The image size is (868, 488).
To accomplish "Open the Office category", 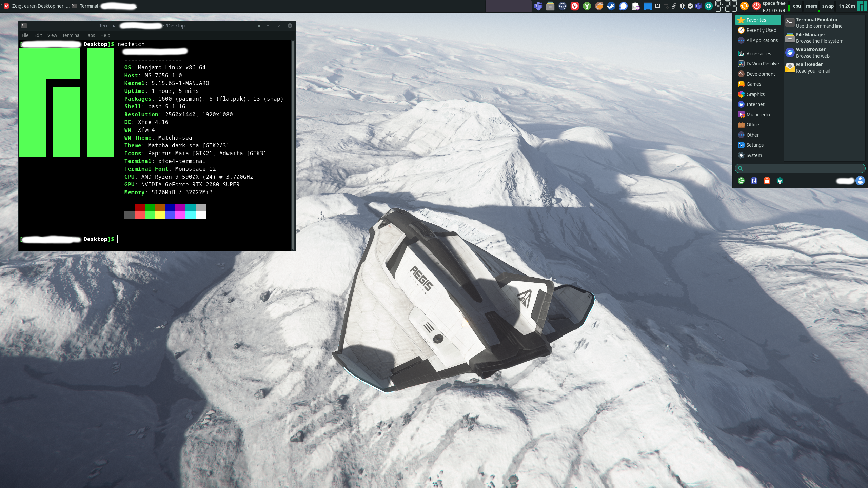I will pyautogui.click(x=758, y=125).
